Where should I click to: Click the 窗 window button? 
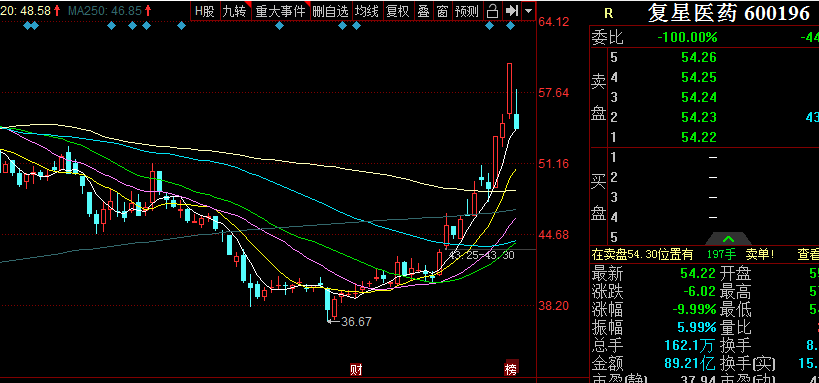coord(442,11)
